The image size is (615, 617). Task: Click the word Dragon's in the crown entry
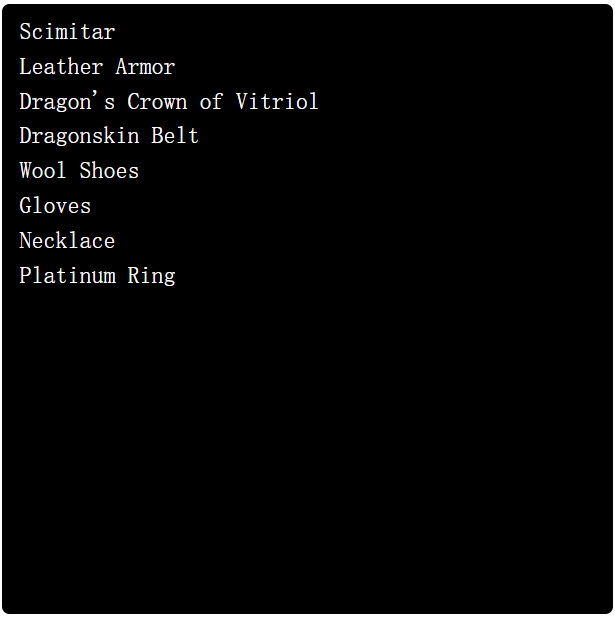click(x=67, y=102)
